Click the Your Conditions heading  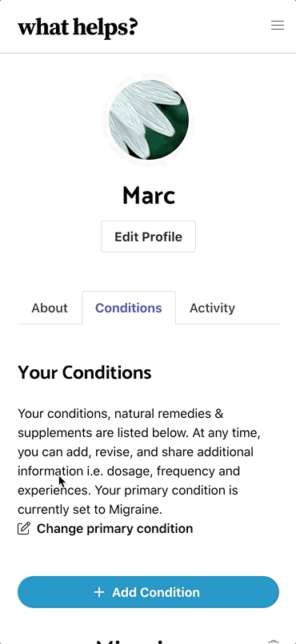tap(85, 372)
